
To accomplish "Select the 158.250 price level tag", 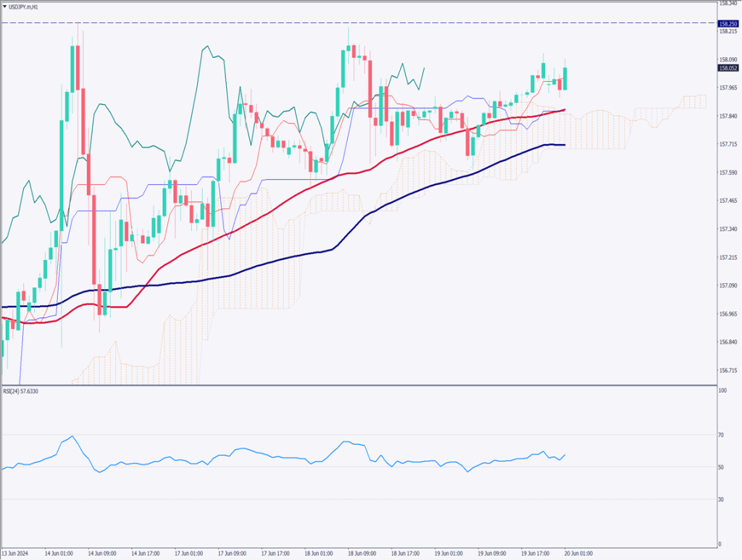I will click(728, 24).
